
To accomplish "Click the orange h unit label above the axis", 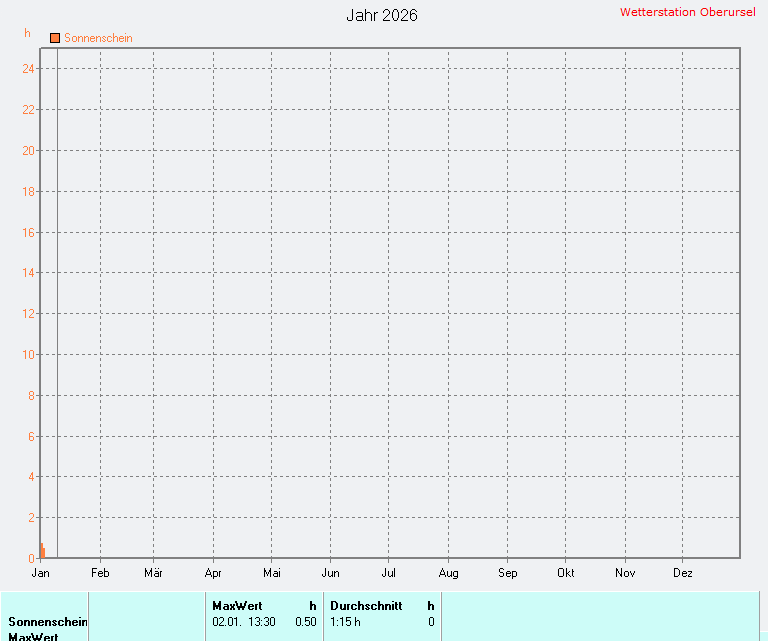I will (27, 33).
